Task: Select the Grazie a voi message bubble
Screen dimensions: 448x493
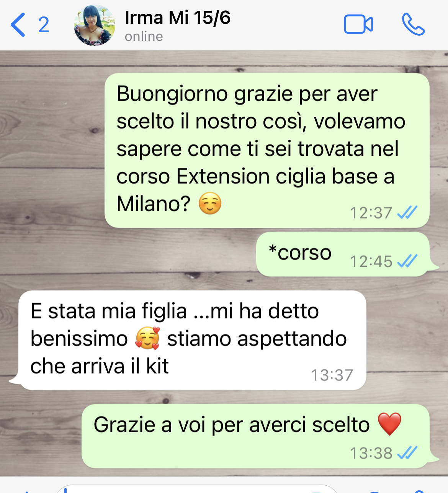Action: coord(255,436)
